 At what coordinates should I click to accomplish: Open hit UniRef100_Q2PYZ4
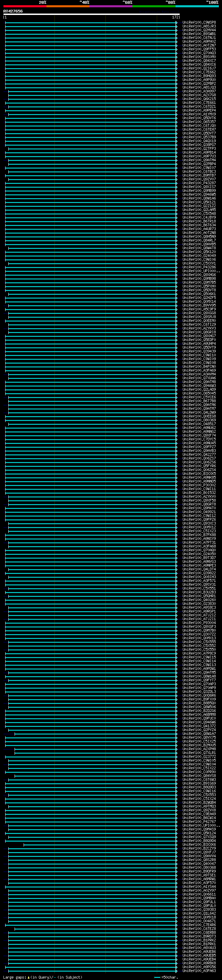tap(199, 730)
